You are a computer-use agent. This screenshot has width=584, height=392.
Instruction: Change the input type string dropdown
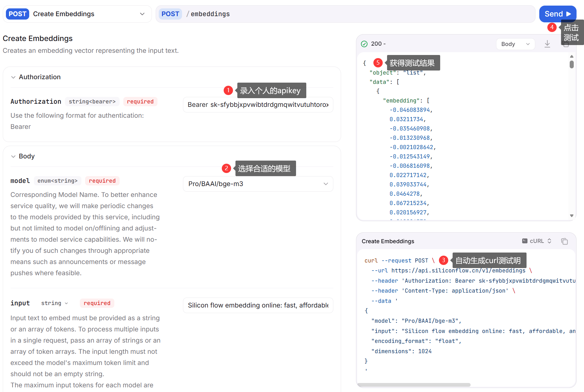click(x=55, y=303)
